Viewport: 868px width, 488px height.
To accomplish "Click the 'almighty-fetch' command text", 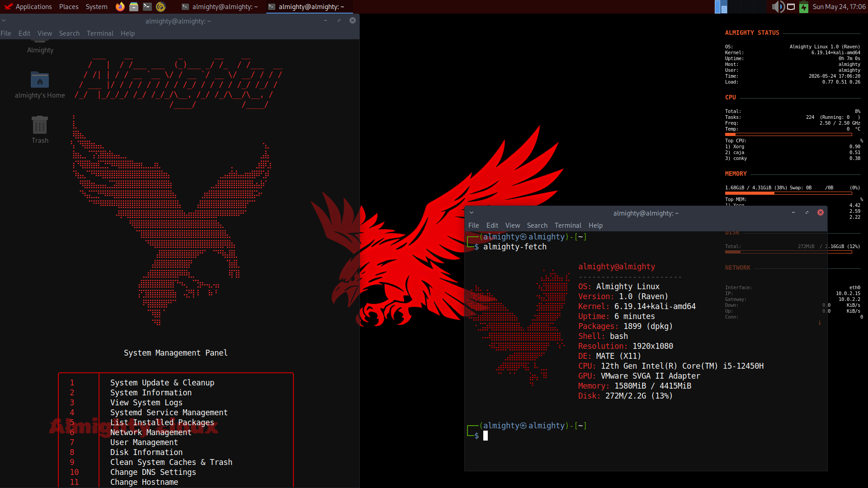I will coord(515,247).
